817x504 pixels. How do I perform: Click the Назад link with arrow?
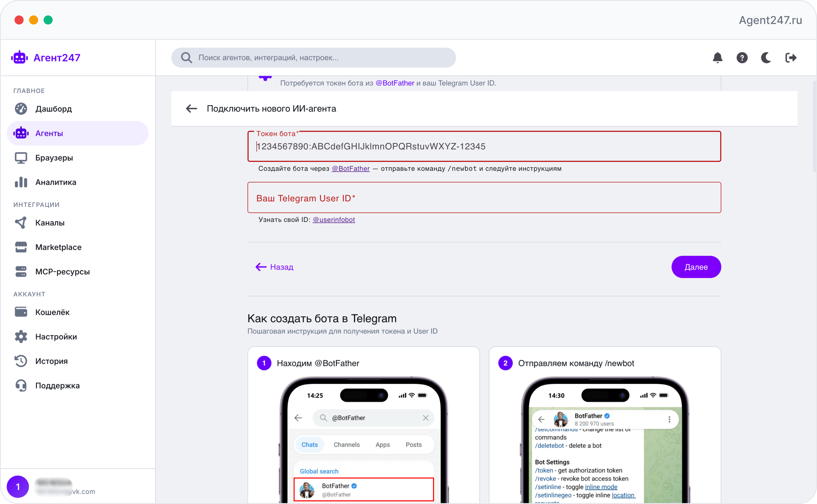point(274,267)
